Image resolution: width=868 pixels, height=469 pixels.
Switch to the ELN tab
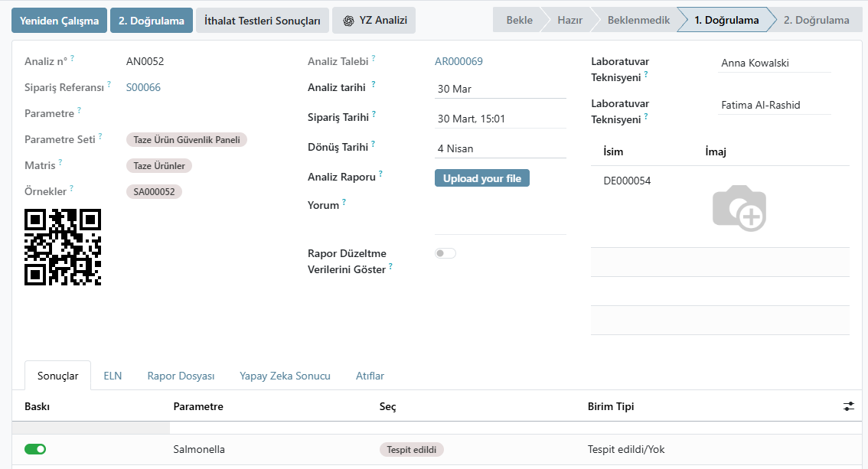click(113, 376)
